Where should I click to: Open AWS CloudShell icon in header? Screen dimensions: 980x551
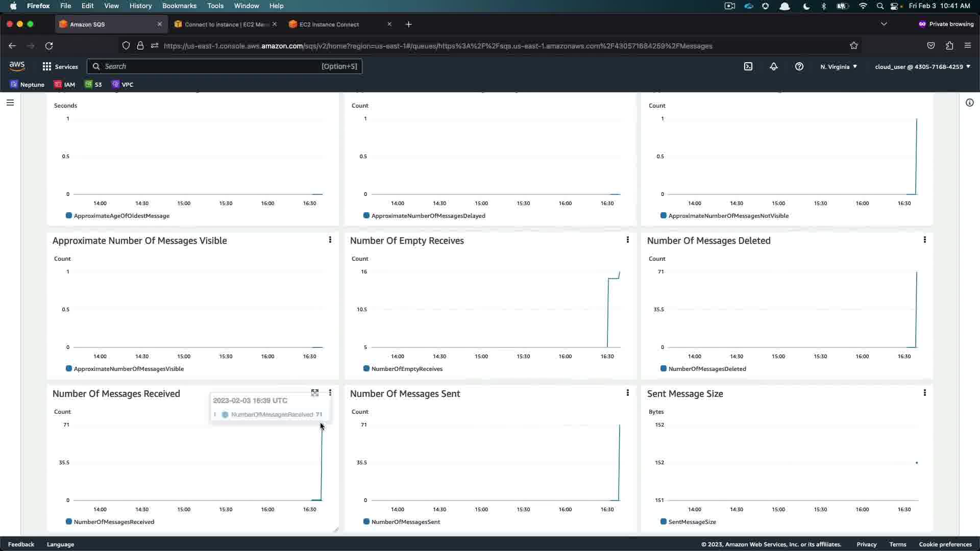(748, 66)
